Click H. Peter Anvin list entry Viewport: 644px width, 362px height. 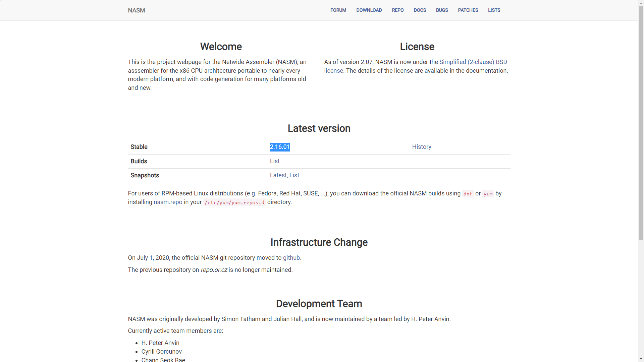[160, 343]
